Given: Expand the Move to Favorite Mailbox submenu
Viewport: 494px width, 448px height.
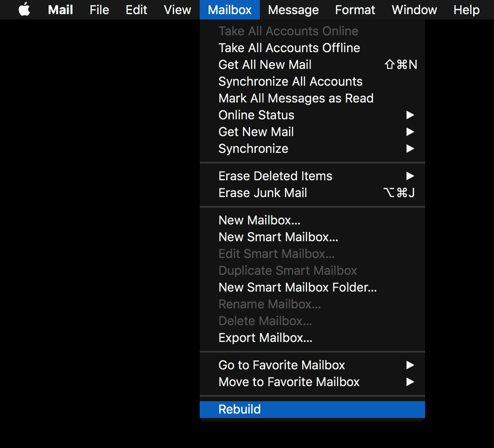Looking at the screenshot, I should [x=312, y=382].
